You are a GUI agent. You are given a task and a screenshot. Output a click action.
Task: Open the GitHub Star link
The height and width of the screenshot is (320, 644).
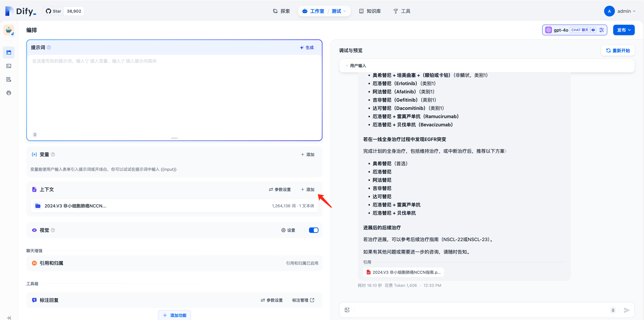coord(54,11)
